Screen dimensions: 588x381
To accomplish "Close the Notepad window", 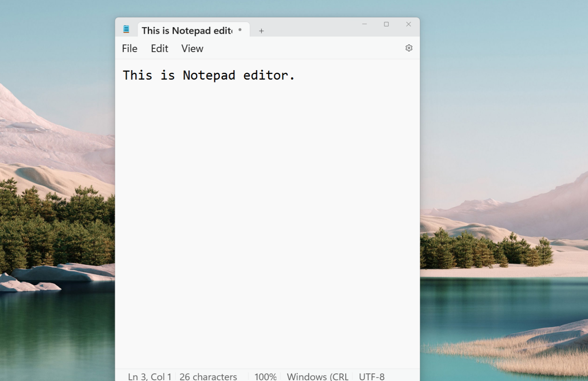I will (x=408, y=24).
